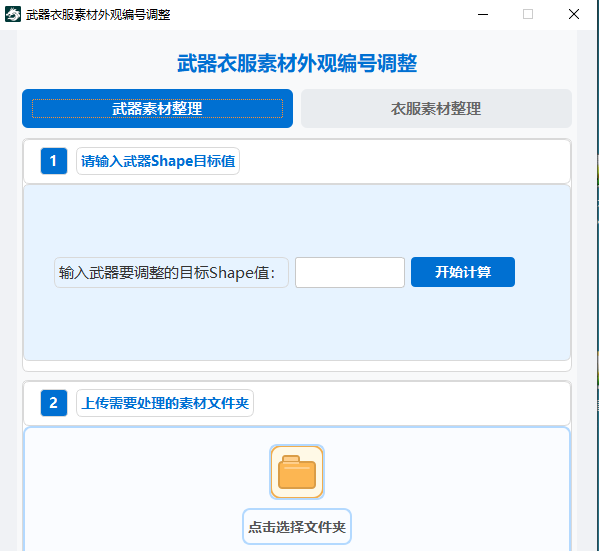599x551 pixels.
Task: Click the 开始计算 button
Action: pos(463,272)
